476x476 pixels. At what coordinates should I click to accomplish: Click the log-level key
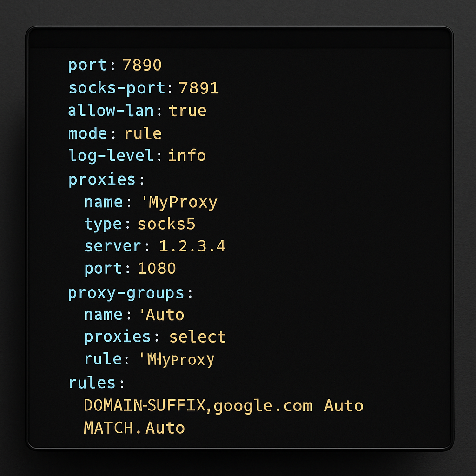(x=111, y=155)
